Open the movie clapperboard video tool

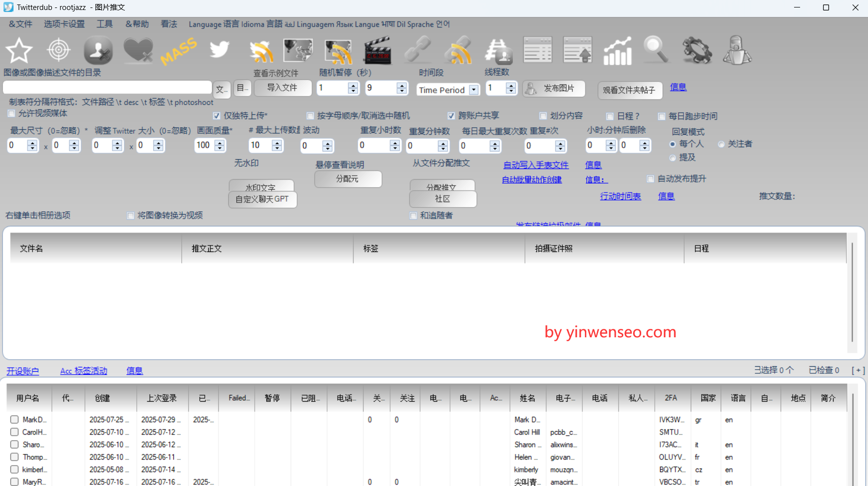tap(378, 50)
